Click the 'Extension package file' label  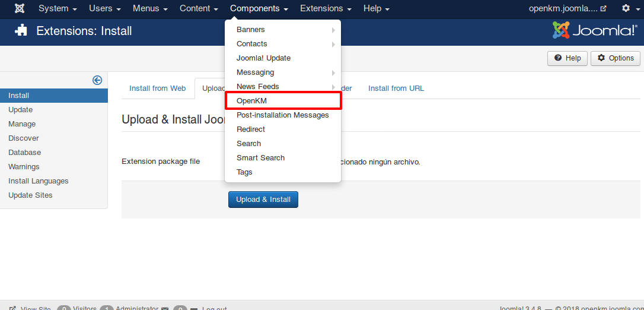coord(161,162)
